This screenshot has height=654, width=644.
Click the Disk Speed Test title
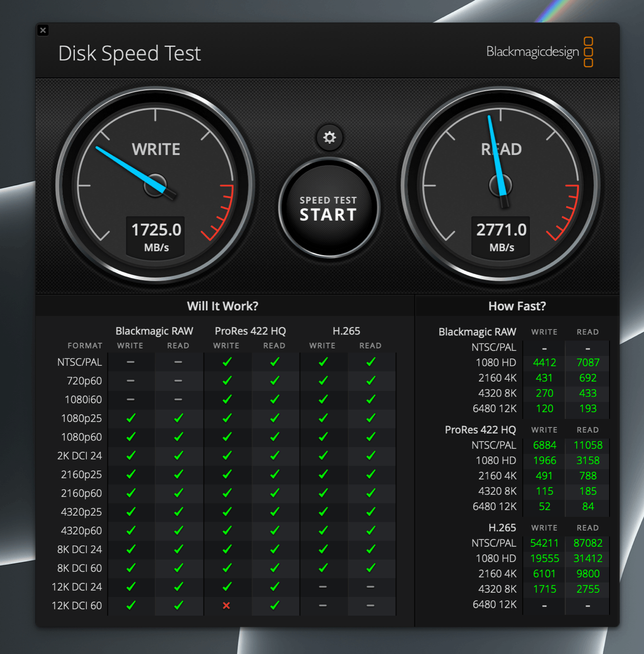pos(129,53)
